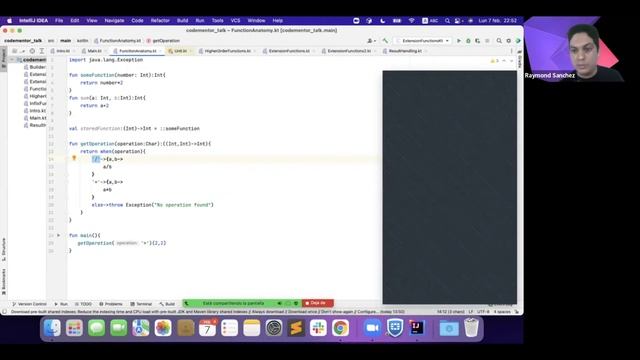The width and height of the screenshot is (640, 360).
Task: Click the UTF-8 encoding status bar entry
Action: pyautogui.click(x=483, y=312)
